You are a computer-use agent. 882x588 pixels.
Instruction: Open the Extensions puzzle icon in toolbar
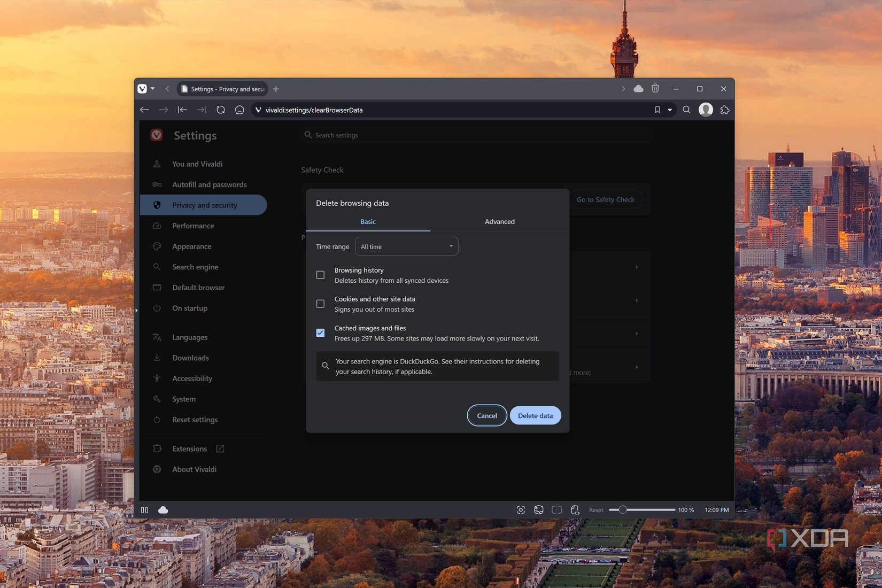click(724, 110)
